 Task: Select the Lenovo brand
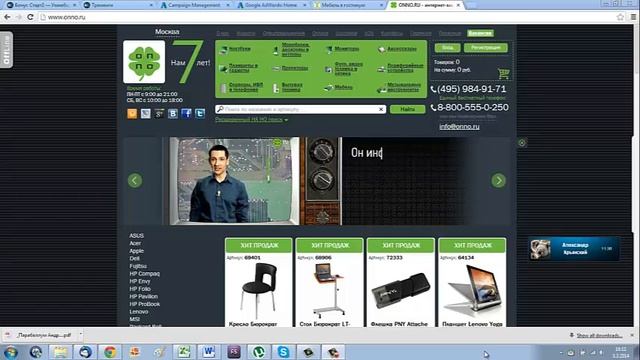139,312
